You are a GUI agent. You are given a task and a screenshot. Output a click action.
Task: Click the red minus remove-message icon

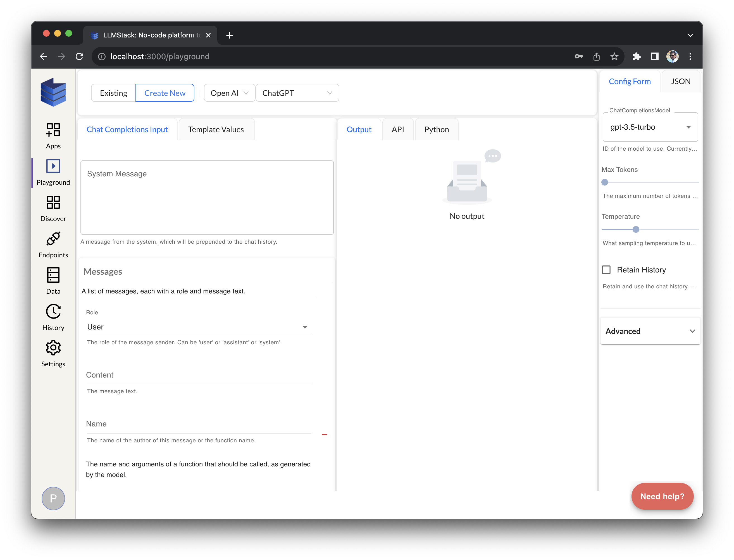coord(324,435)
